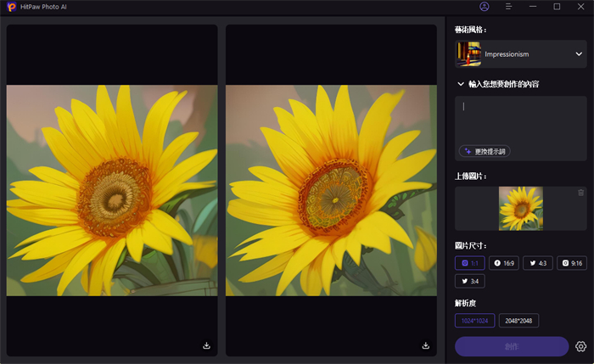Delete the uploaded sunflower image
The width and height of the screenshot is (594, 364).
[x=580, y=193]
